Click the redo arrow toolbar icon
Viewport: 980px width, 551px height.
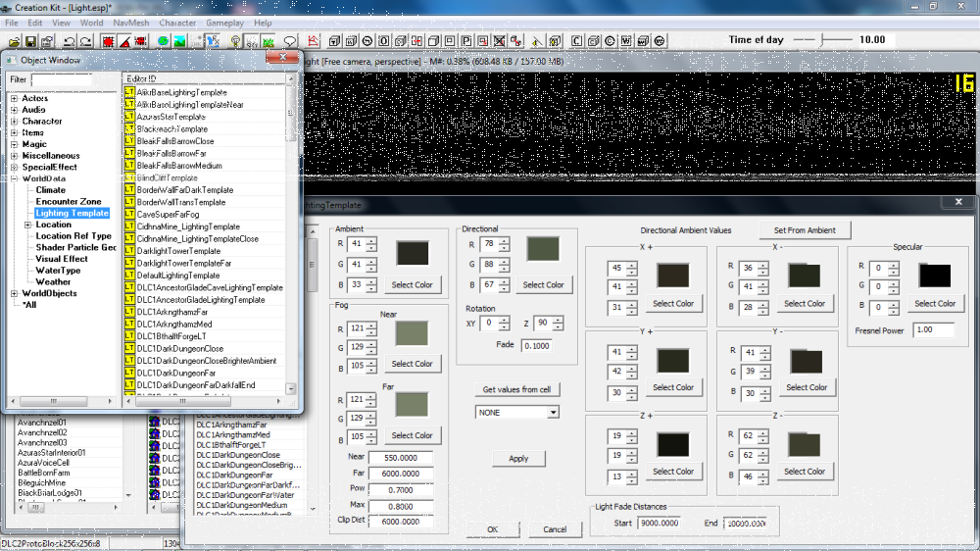coord(85,41)
